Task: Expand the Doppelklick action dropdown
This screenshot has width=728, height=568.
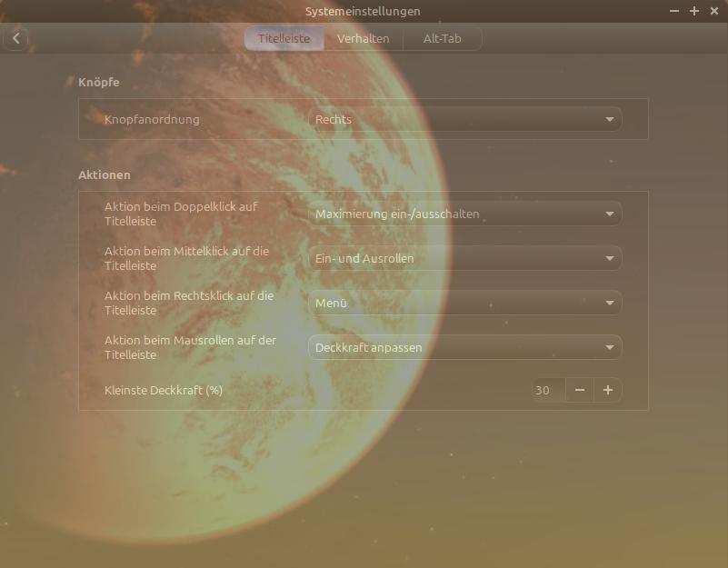Action: [x=464, y=213]
